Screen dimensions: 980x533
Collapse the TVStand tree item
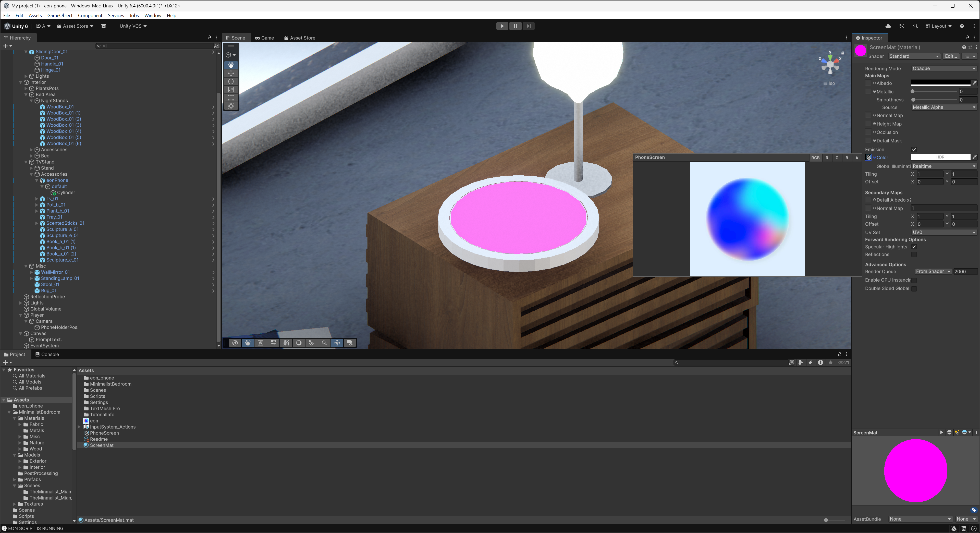click(26, 162)
